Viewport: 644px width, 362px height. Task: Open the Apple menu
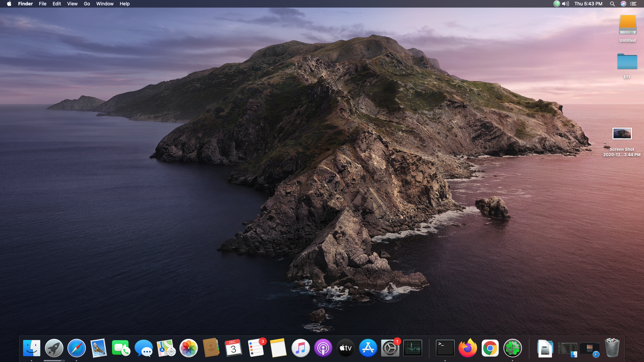[9, 4]
